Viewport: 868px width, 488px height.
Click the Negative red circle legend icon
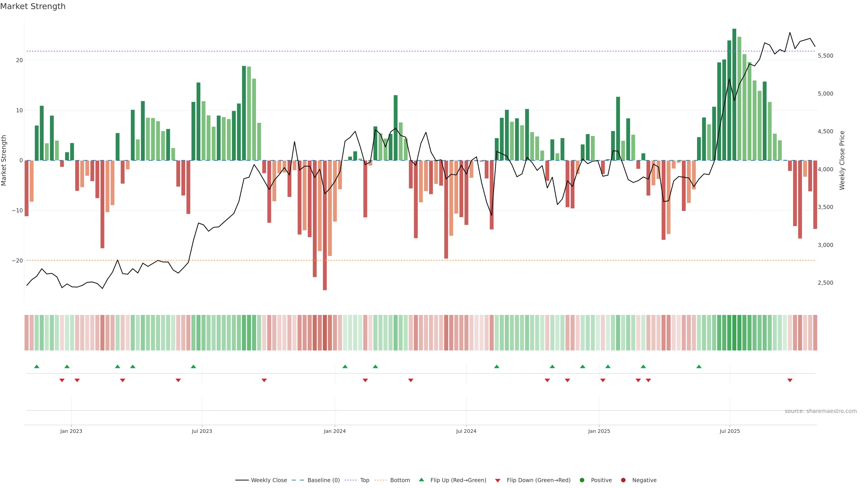[623, 480]
